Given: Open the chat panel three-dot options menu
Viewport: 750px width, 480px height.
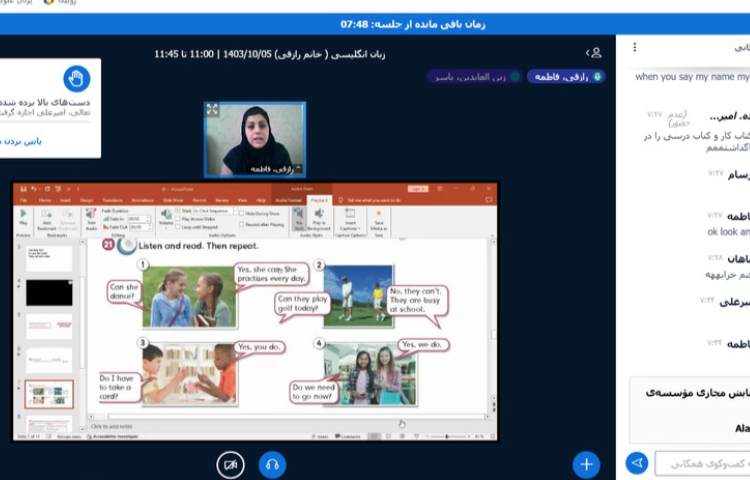Looking at the screenshot, I should pyautogui.click(x=634, y=47).
